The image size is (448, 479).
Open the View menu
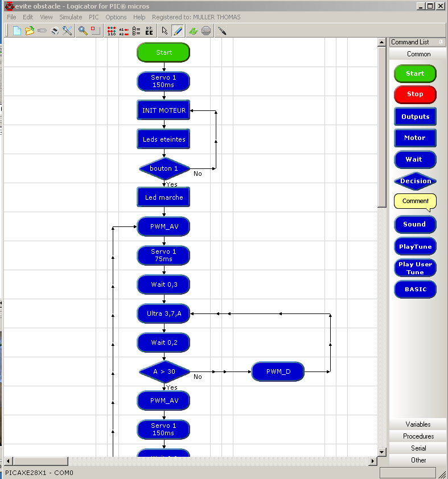pyautogui.click(x=46, y=17)
